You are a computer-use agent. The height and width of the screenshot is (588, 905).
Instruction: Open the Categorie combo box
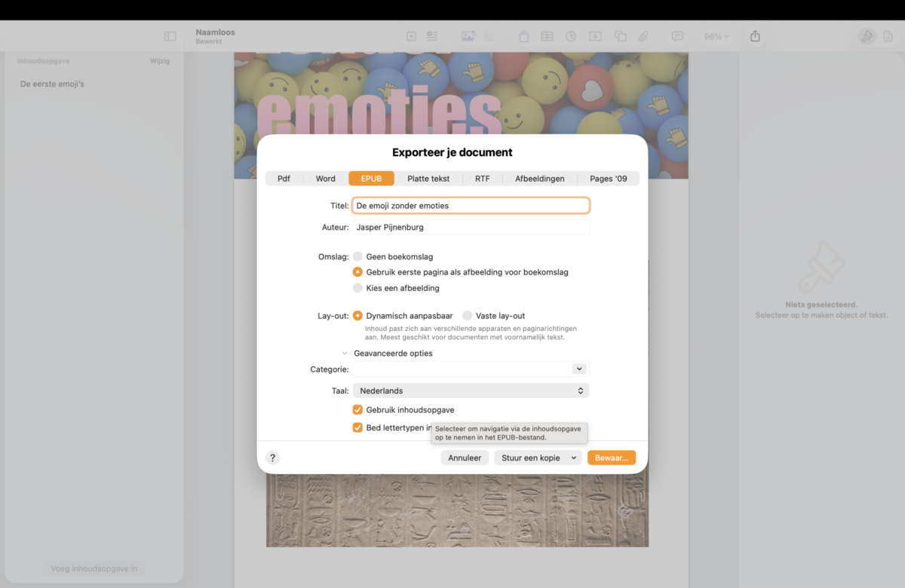tap(578, 369)
